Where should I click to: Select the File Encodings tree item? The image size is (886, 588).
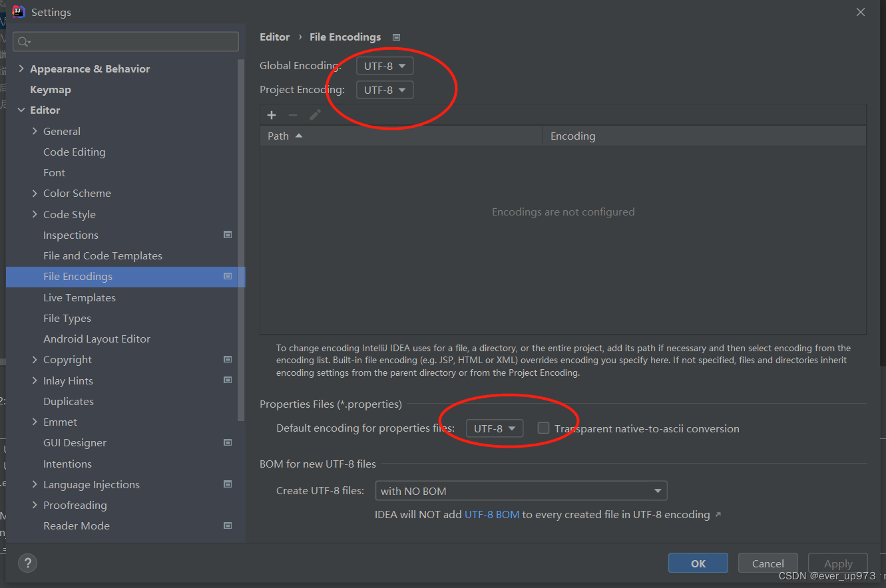[125, 277]
